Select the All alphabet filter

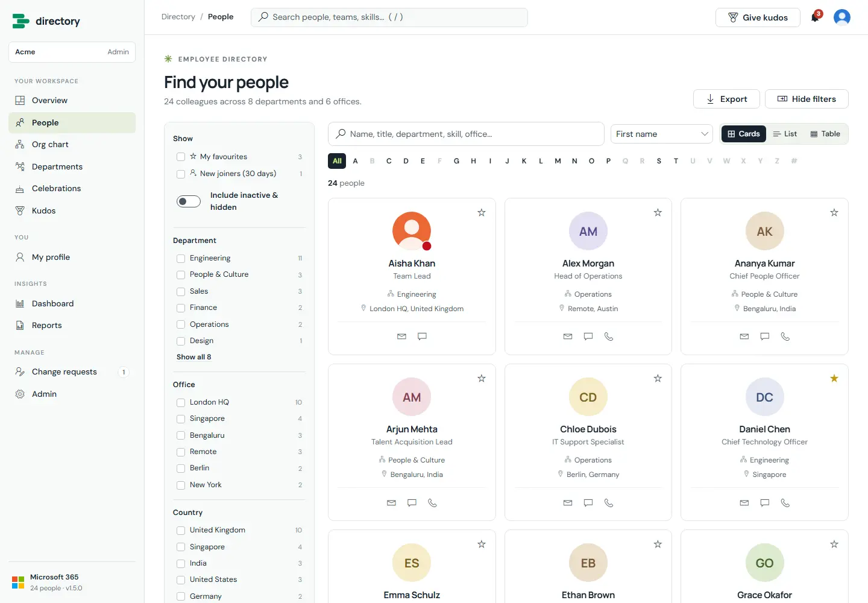337,161
